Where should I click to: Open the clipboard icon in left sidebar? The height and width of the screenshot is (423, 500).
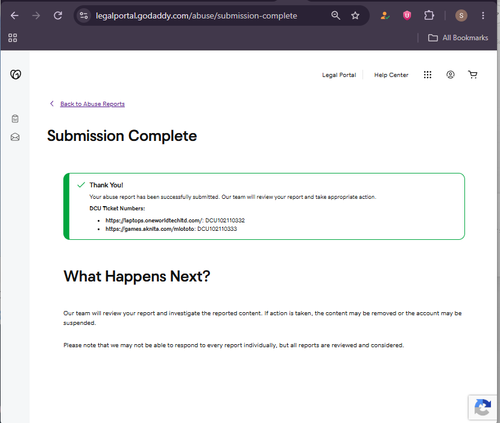(x=15, y=119)
